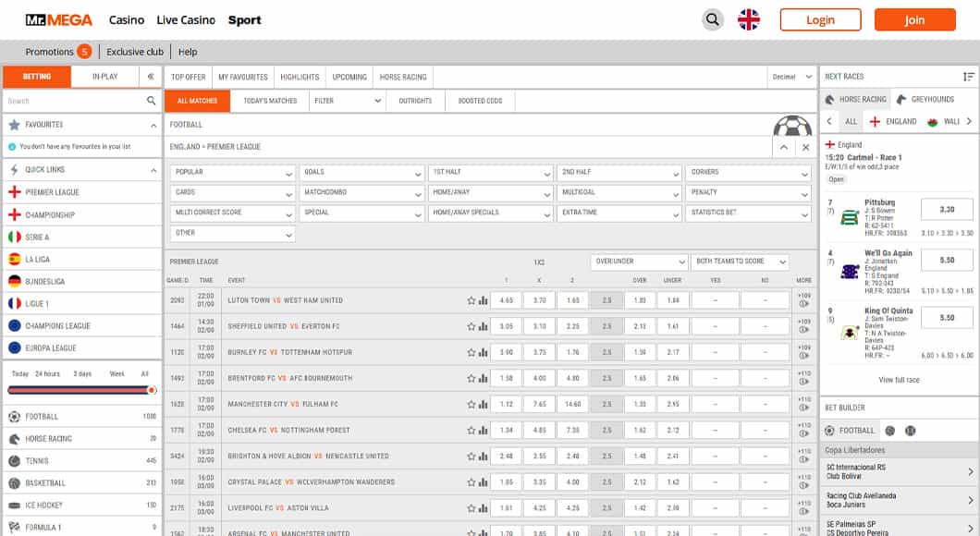Open Exclusive club link

tap(134, 52)
